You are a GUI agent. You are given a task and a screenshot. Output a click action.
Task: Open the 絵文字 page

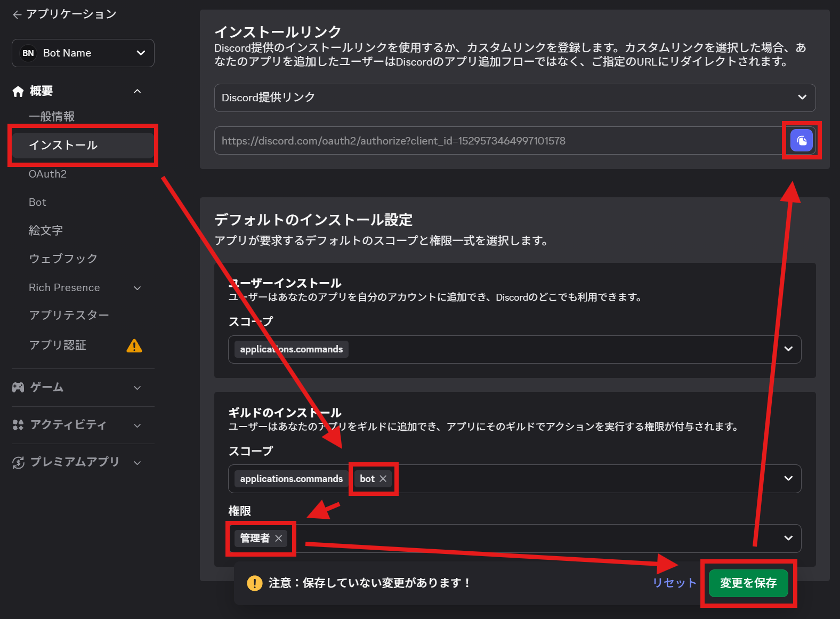point(46,230)
